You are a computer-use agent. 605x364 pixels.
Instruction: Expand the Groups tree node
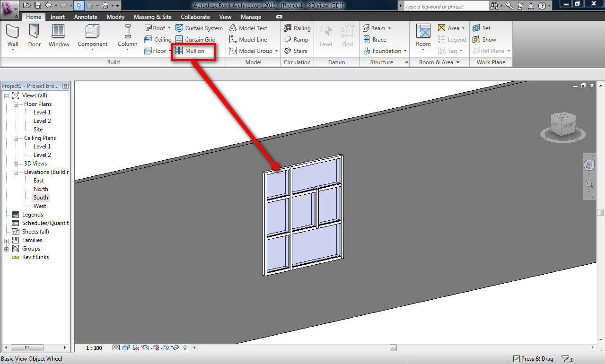pyautogui.click(x=7, y=249)
